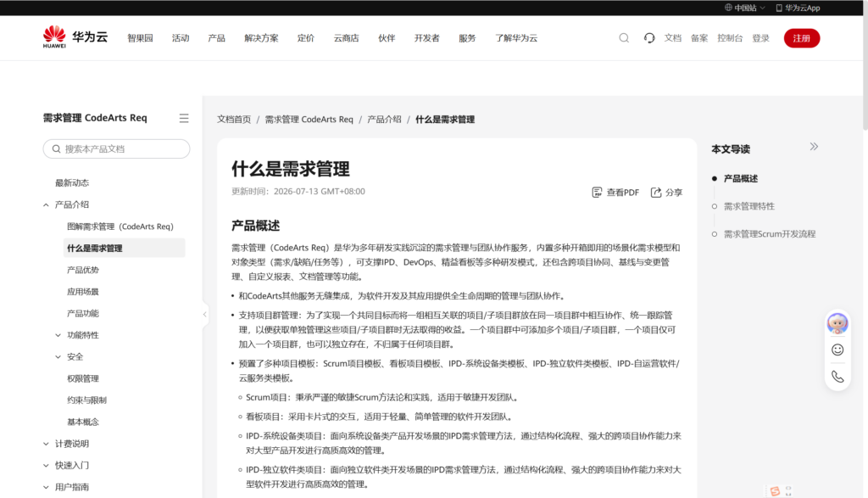This screenshot has width=868, height=498.
Task: Click the 华为云App link in the top bar
Action: coord(798,8)
